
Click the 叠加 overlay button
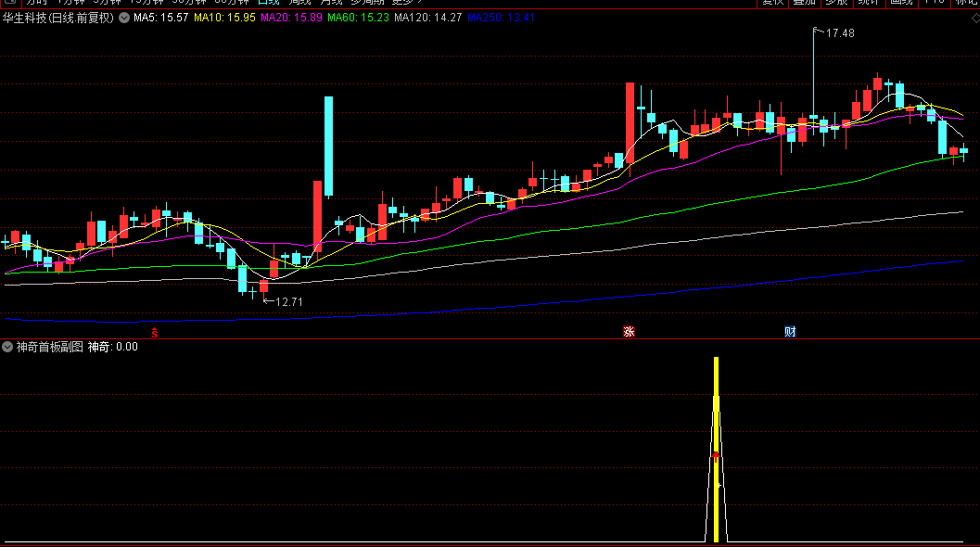804,3
